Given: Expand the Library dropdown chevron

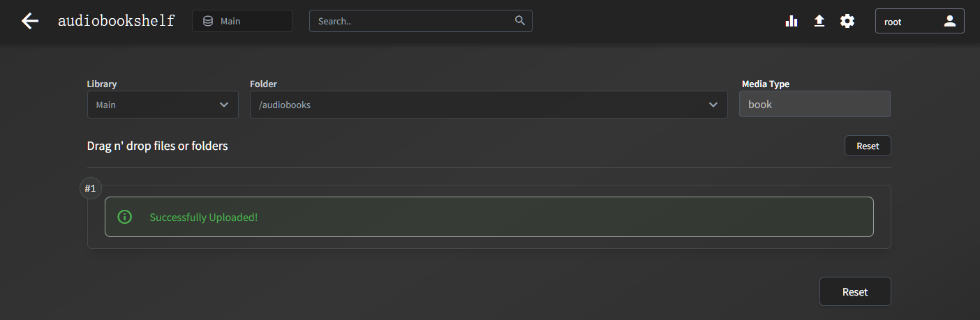Looking at the screenshot, I should [x=224, y=105].
